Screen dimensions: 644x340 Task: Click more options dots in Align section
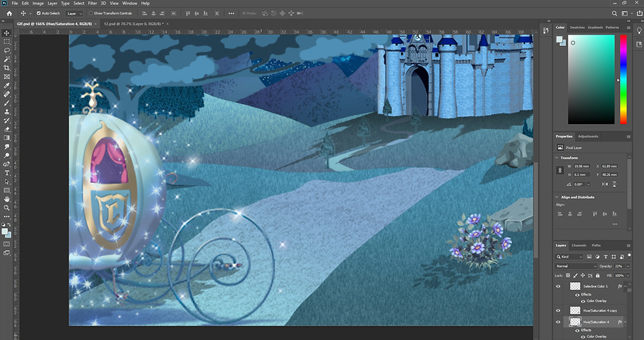tap(615, 224)
